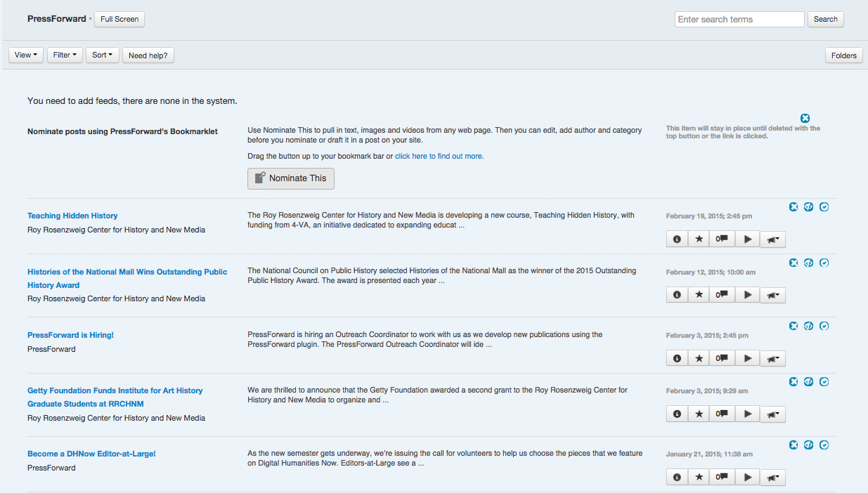Image resolution: width=868 pixels, height=493 pixels.
Task: Click play arrow for Histories of the National Mall
Action: (x=747, y=295)
